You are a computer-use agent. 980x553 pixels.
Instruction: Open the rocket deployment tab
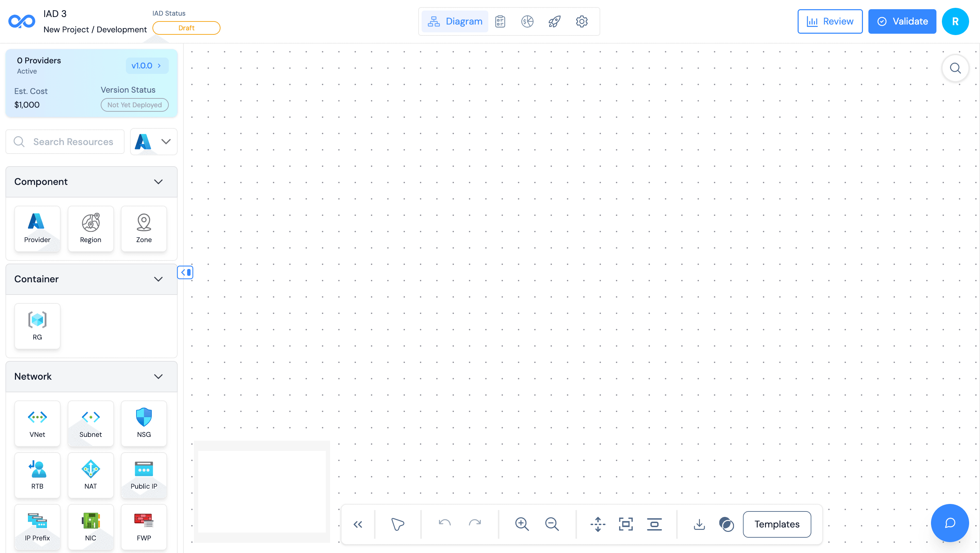coord(554,21)
